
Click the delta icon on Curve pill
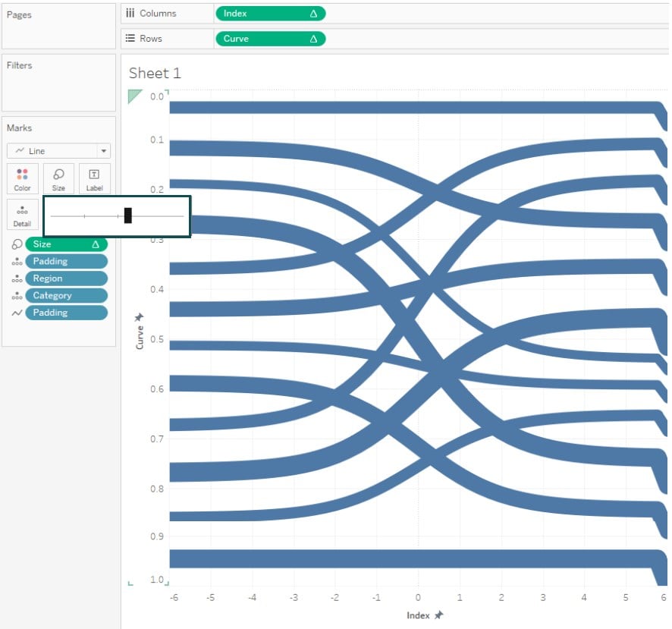pyautogui.click(x=314, y=39)
